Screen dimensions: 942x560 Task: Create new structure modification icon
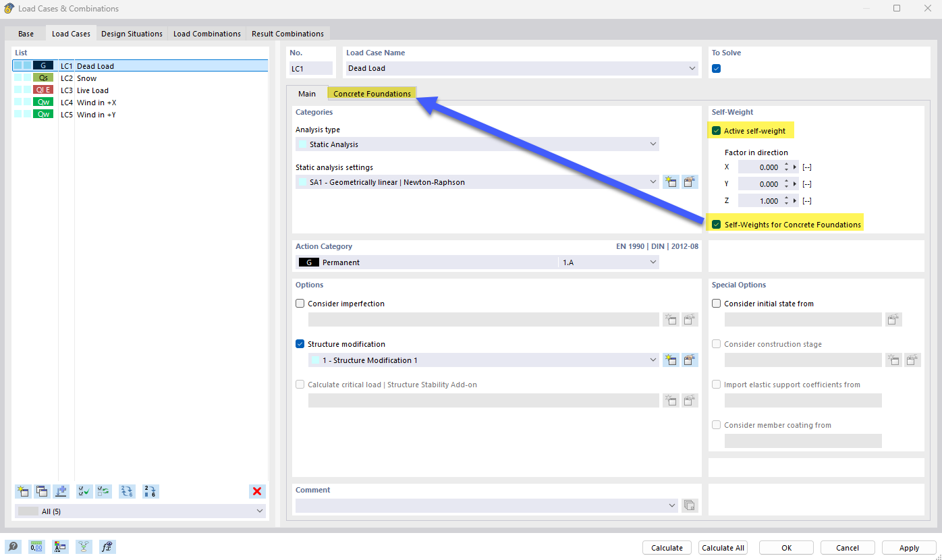671,360
